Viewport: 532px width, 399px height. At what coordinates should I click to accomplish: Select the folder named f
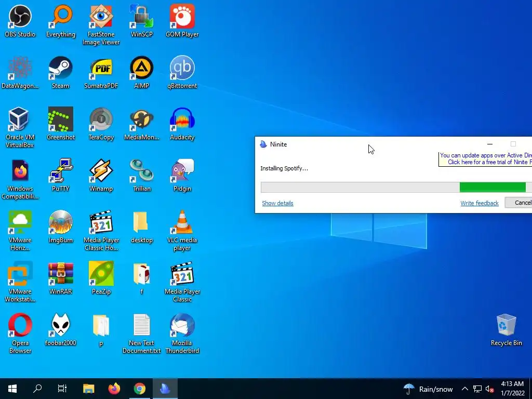click(x=142, y=278)
